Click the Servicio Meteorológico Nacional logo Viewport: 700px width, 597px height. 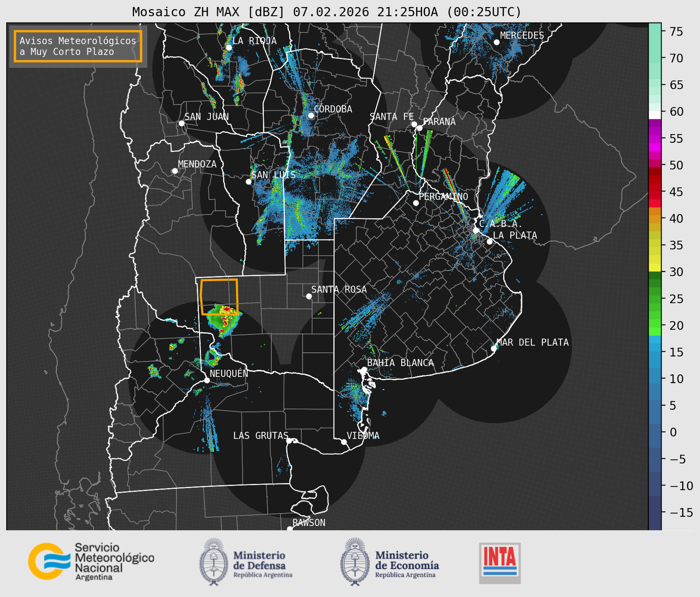[91, 561]
